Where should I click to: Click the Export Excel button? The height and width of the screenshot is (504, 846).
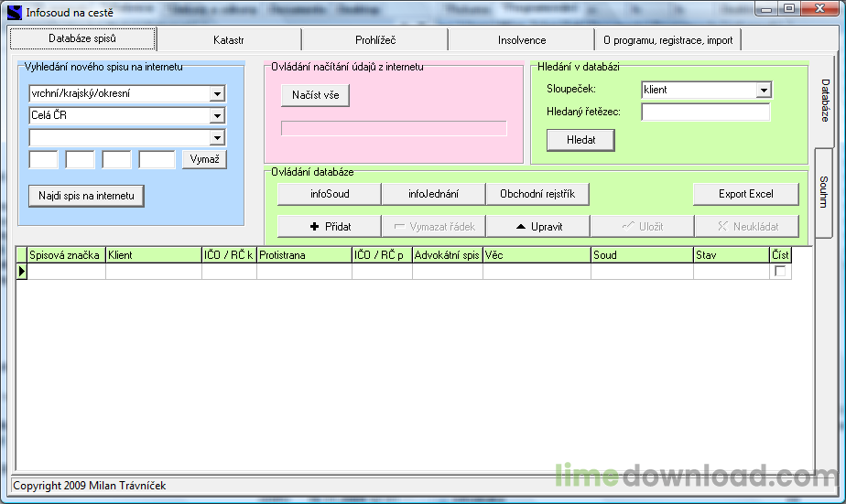[x=746, y=194]
